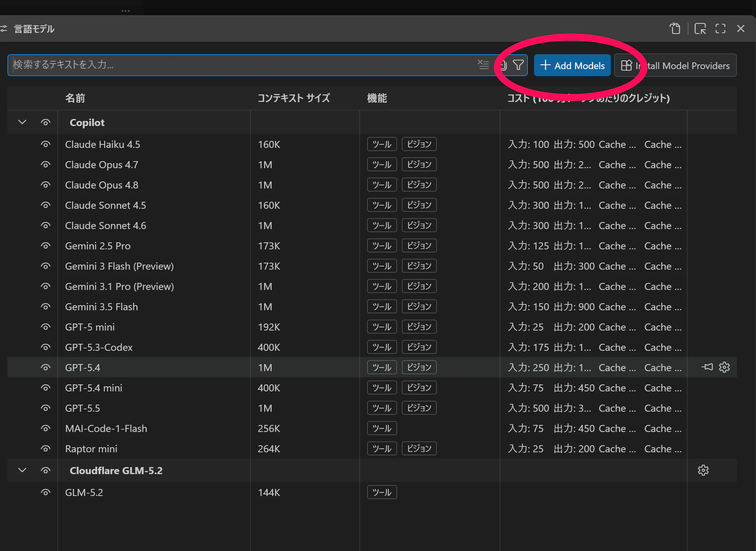Viewport: 756px width, 551px height.
Task: Click 出力: 900 cost on Gemini 3.5 Flash row
Action: (x=574, y=307)
